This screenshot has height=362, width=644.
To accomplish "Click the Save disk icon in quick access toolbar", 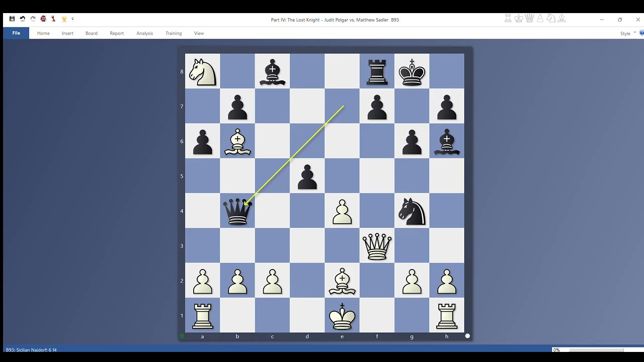I will [x=12, y=19].
